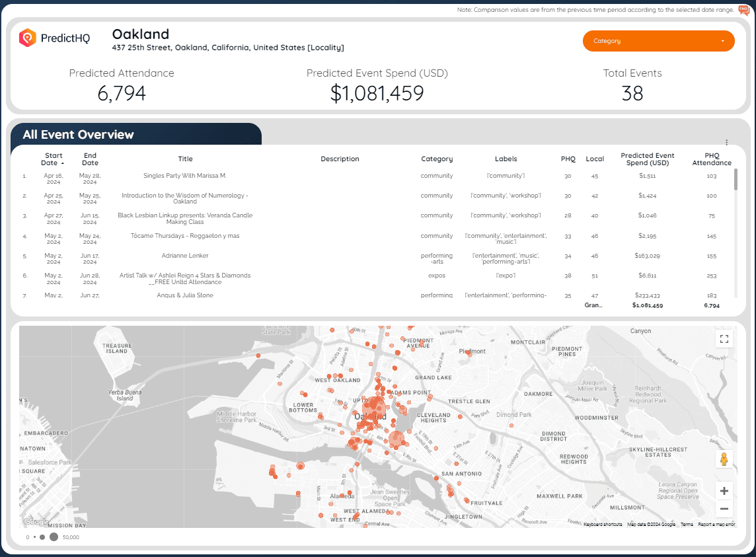Zoom out on the Oakland map
Screen dimensions: 756x557
pyautogui.click(x=724, y=509)
